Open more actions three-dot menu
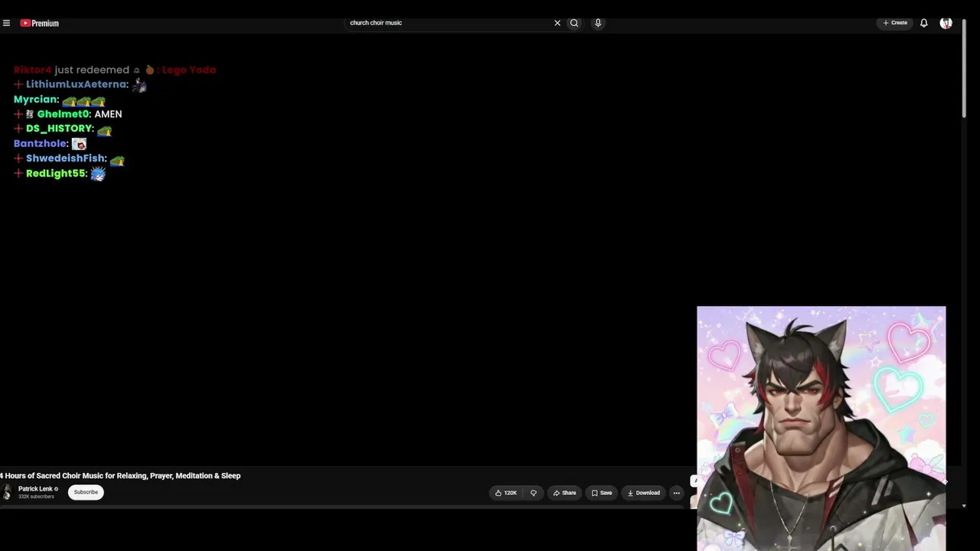Viewport: 980px width, 551px height. 676,493
